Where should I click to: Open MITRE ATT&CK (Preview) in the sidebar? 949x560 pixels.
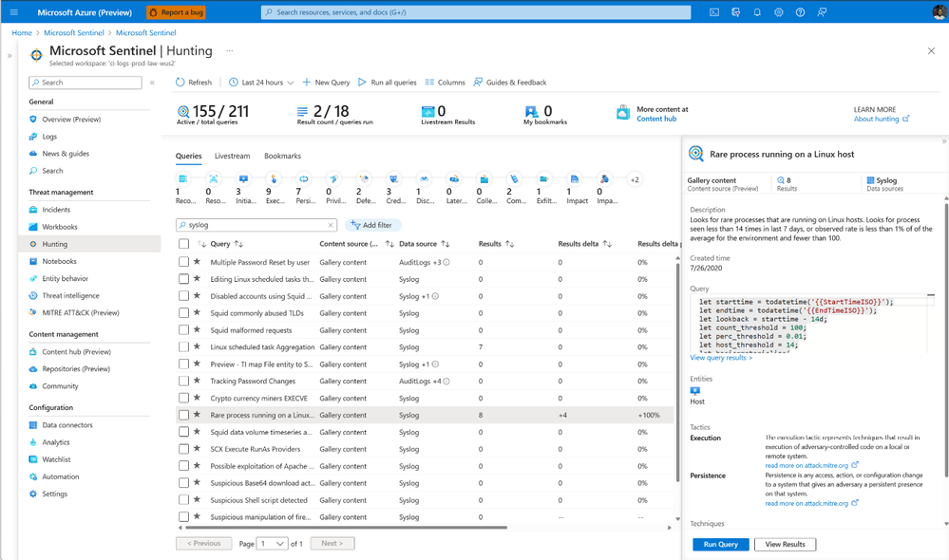(80, 312)
